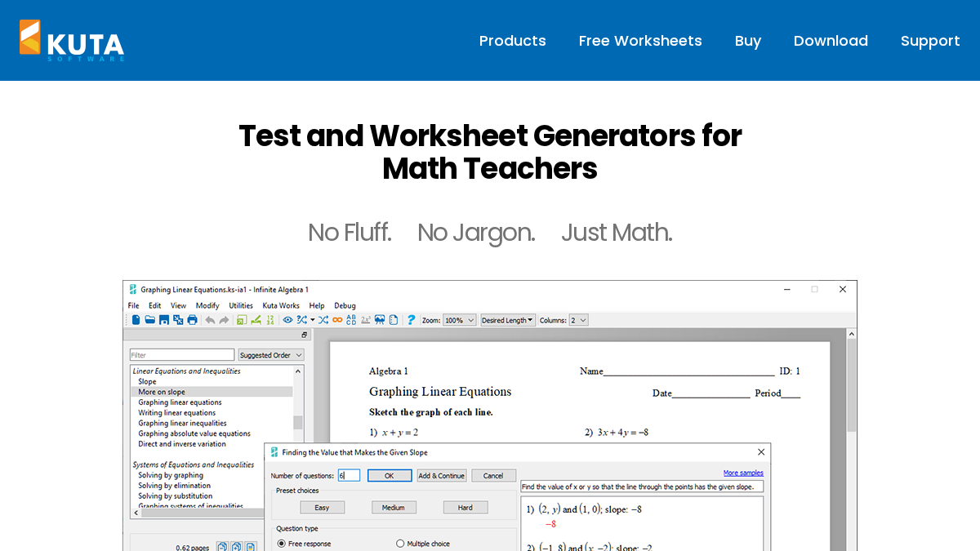Toggle the eye preview icon

287,320
